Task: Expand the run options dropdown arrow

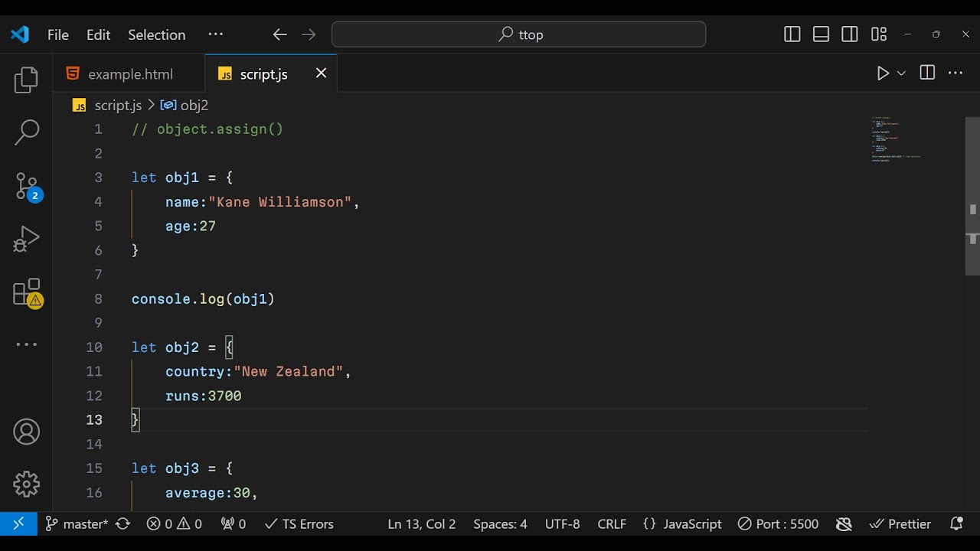Action: 901,73
